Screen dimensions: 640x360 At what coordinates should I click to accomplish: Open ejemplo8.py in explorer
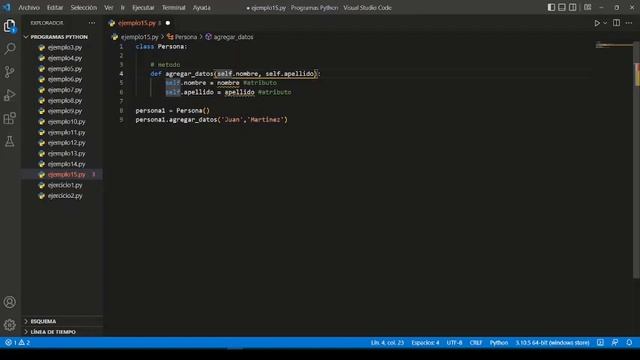click(x=65, y=100)
